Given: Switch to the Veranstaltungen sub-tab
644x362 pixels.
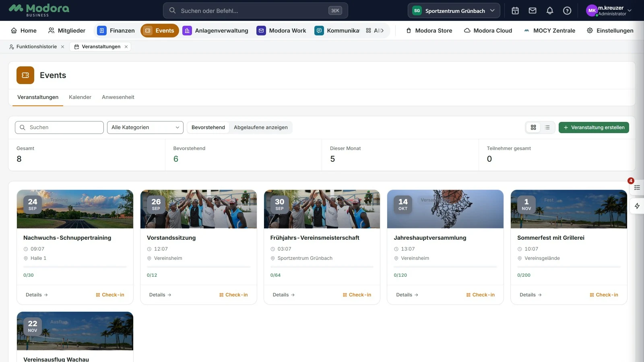Looking at the screenshot, I should pos(38,97).
